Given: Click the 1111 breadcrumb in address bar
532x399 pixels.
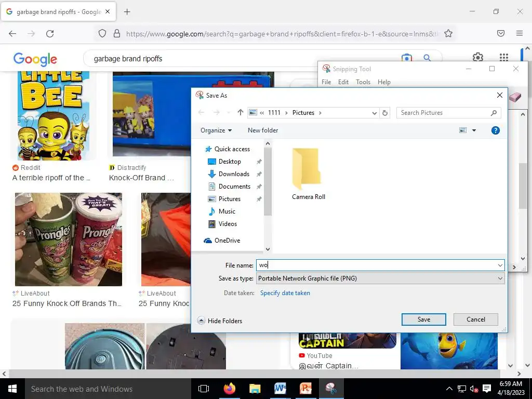Looking at the screenshot, I should 274,113.
